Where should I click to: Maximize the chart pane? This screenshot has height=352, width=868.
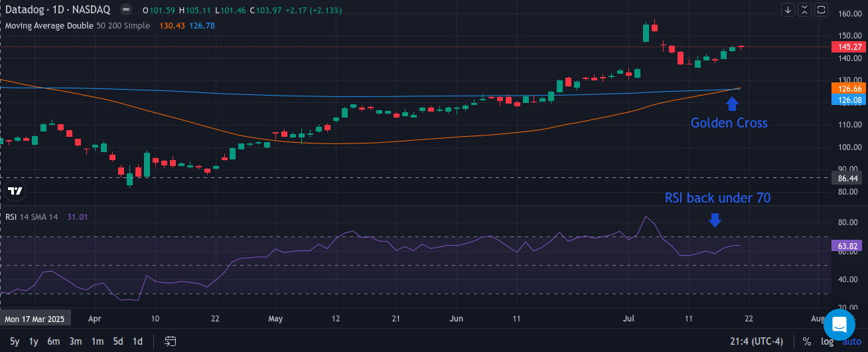(x=822, y=9)
